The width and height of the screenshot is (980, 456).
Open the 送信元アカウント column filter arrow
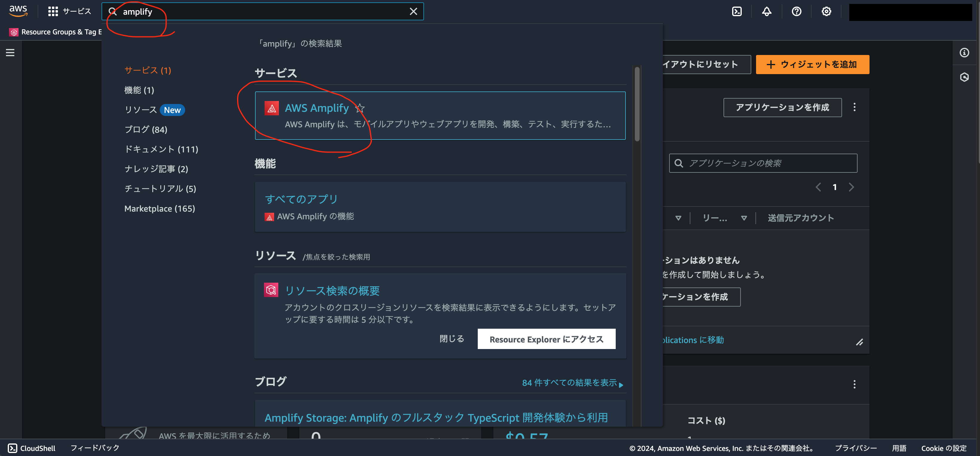coord(744,218)
